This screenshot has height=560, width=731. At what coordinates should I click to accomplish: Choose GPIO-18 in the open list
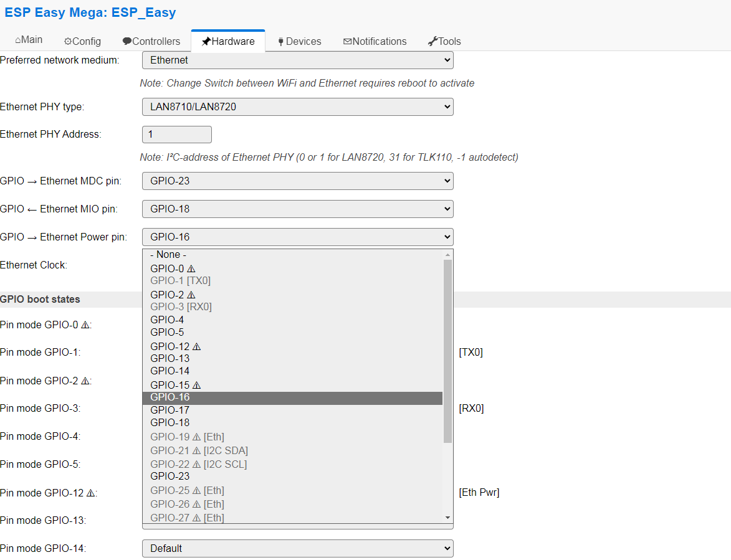pyautogui.click(x=292, y=422)
